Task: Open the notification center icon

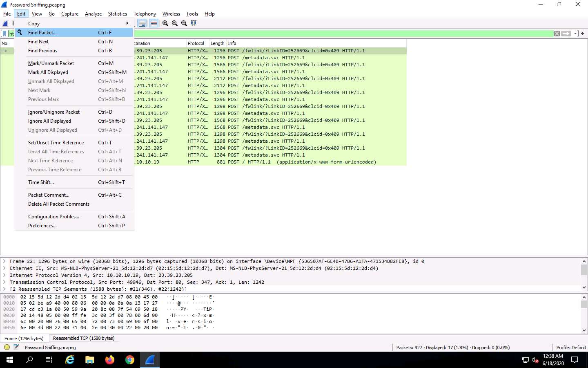Action: (x=575, y=360)
